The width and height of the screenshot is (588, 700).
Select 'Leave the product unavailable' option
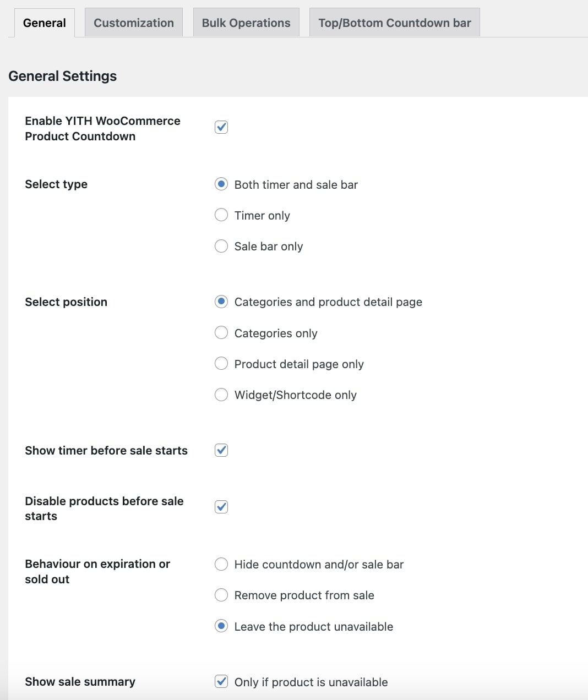pos(221,626)
